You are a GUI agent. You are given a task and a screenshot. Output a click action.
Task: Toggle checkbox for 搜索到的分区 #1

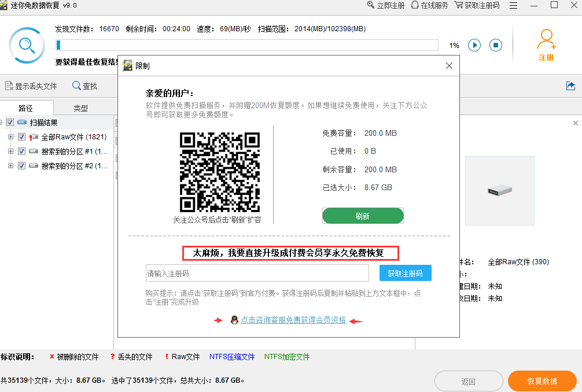[21, 151]
